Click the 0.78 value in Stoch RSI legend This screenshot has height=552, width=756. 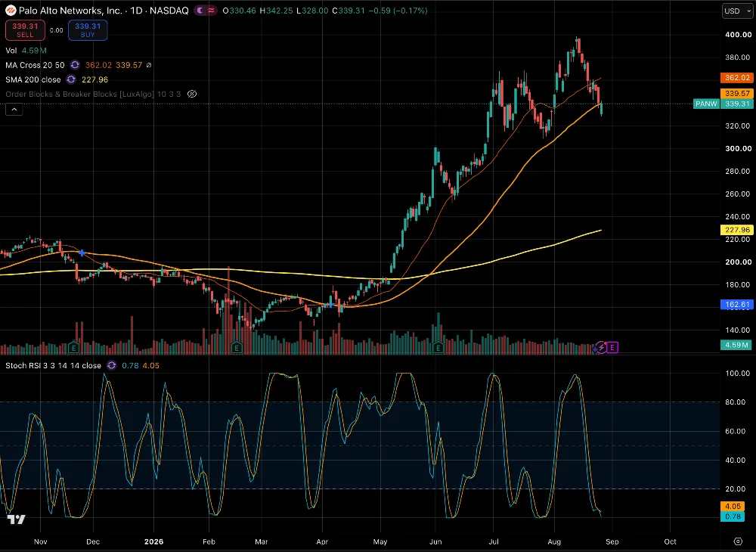click(130, 365)
